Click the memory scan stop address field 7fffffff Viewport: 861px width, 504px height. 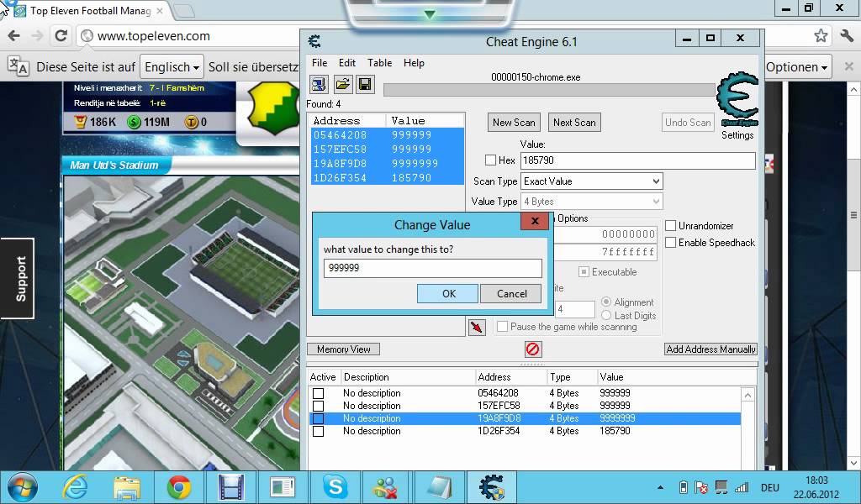point(605,252)
